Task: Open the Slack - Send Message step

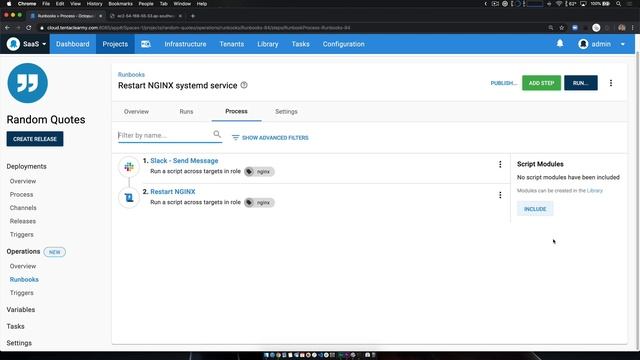Action: (x=184, y=161)
